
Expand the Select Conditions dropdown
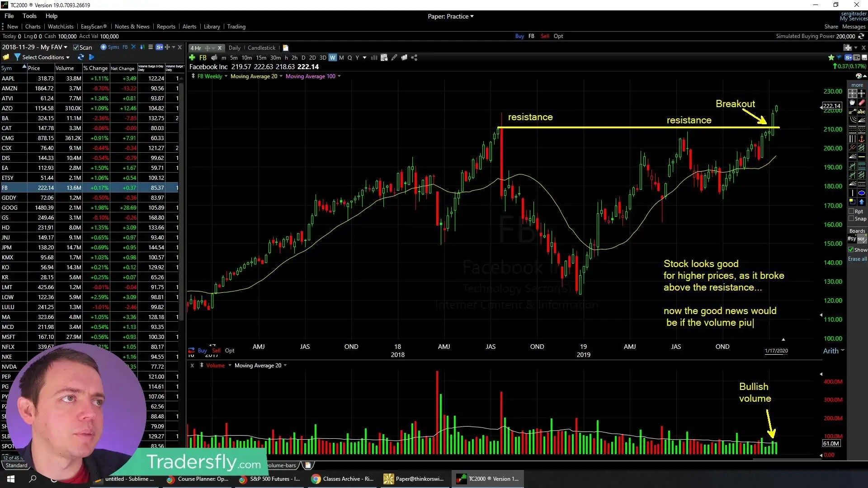[46, 57]
